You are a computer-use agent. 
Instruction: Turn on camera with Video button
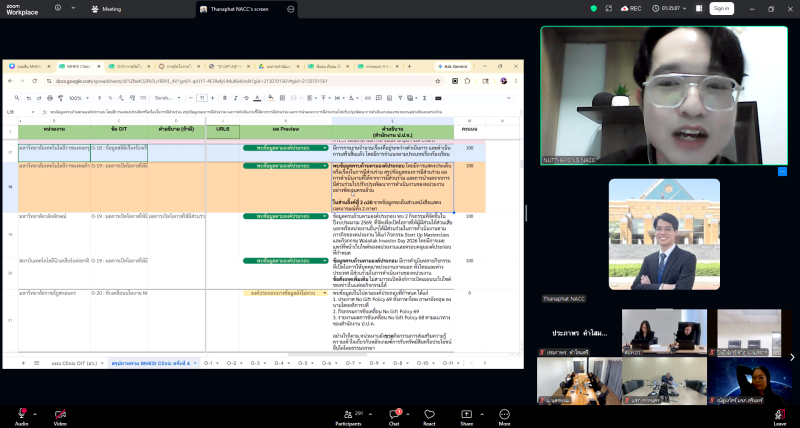click(x=60, y=417)
